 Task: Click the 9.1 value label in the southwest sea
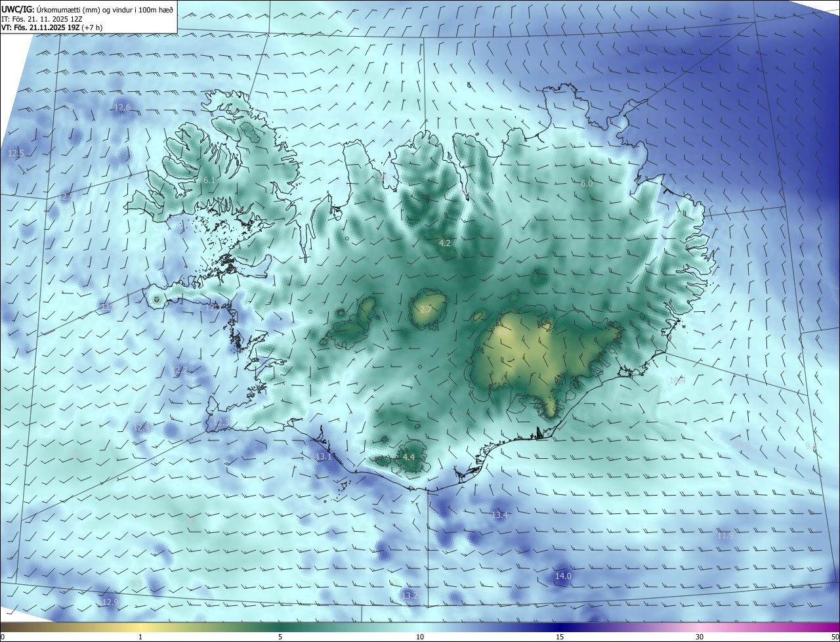136,584
